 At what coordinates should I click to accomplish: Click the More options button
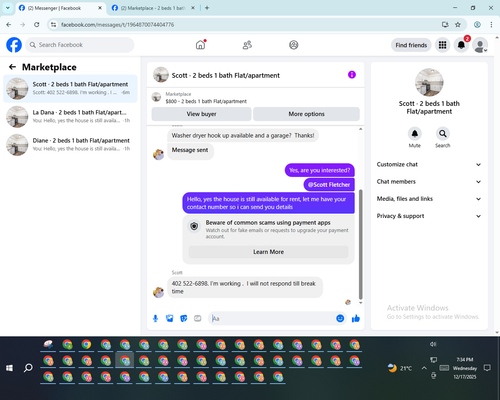point(306,114)
